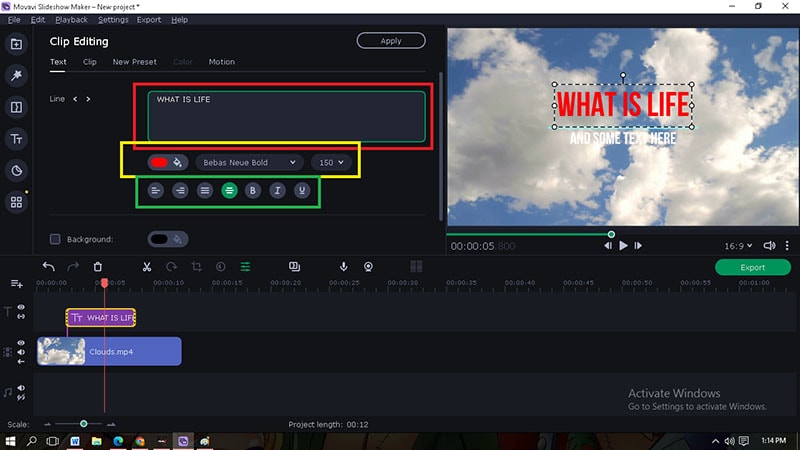
Task: Open the More tools grid icon
Action: pyautogui.click(x=16, y=202)
